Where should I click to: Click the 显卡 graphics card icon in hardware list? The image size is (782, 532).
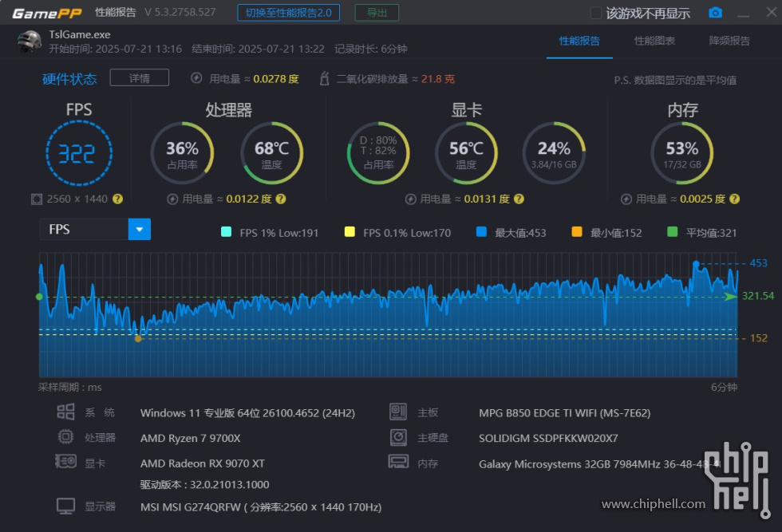click(x=65, y=462)
